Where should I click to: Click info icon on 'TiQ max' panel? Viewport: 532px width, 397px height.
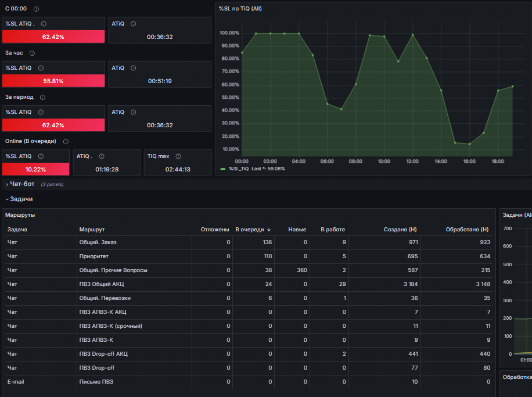click(x=178, y=156)
